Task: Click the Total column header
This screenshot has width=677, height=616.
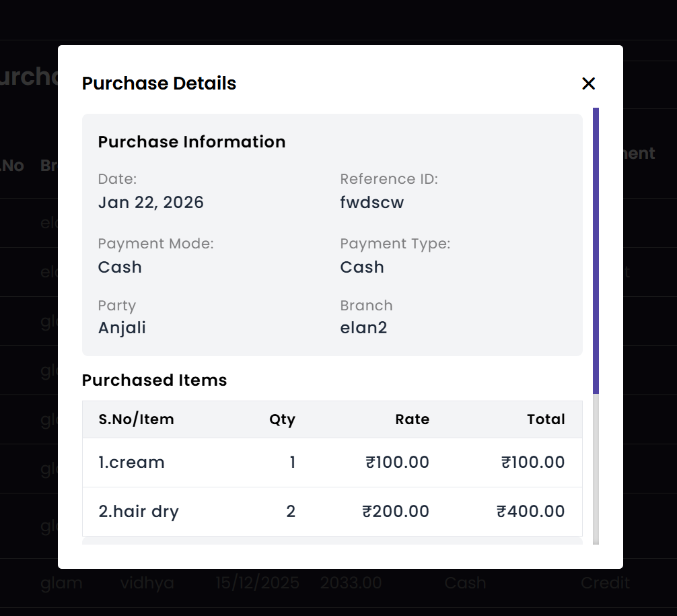Action: pyautogui.click(x=546, y=419)
